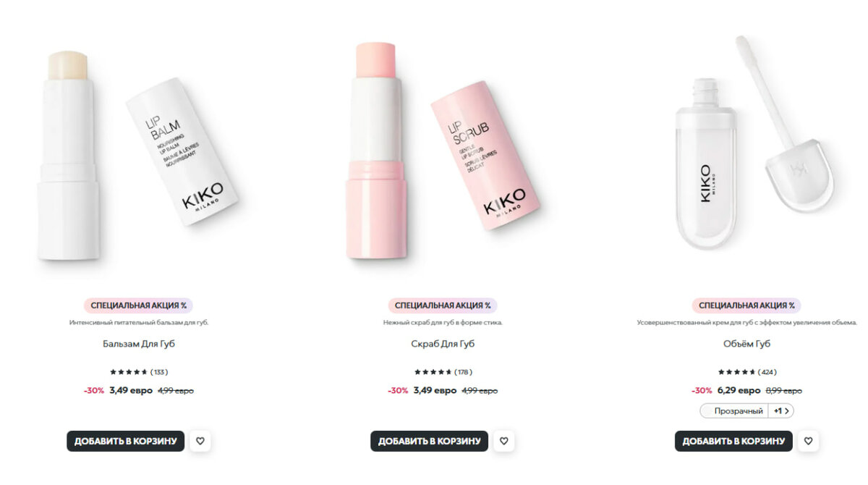Screen dimensions: 868x485
Task: Click Специальная акция badge on lip balm
Action: 139,305
